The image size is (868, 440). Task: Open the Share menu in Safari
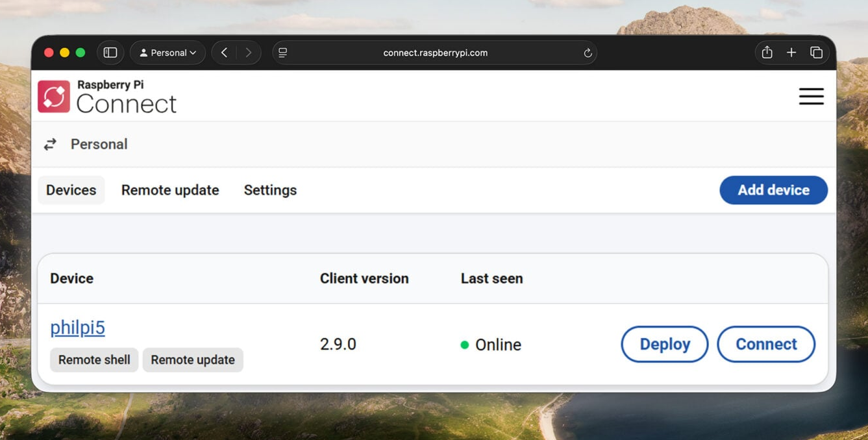pos(767,53)
